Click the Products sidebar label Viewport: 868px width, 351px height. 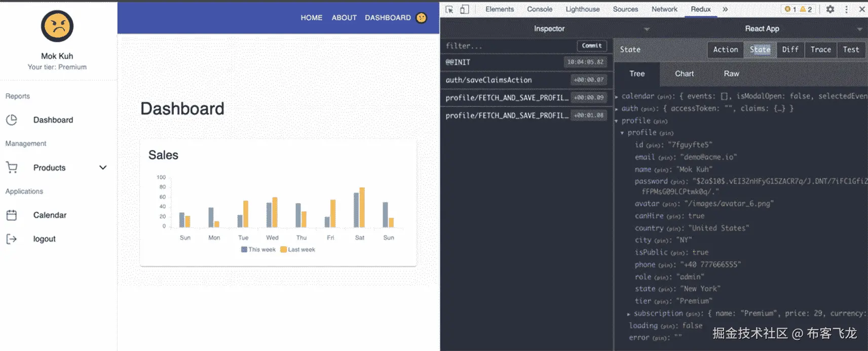(50, 168)
